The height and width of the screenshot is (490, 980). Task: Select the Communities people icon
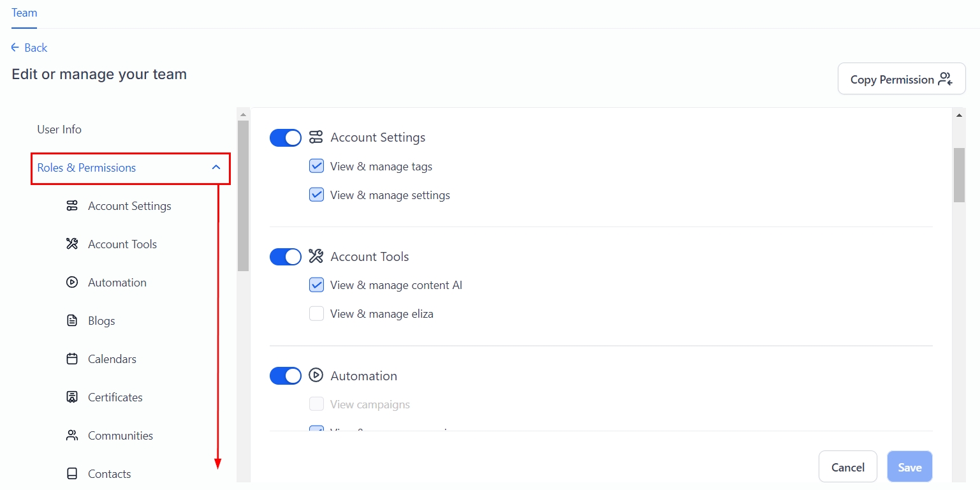pos(72,436)
